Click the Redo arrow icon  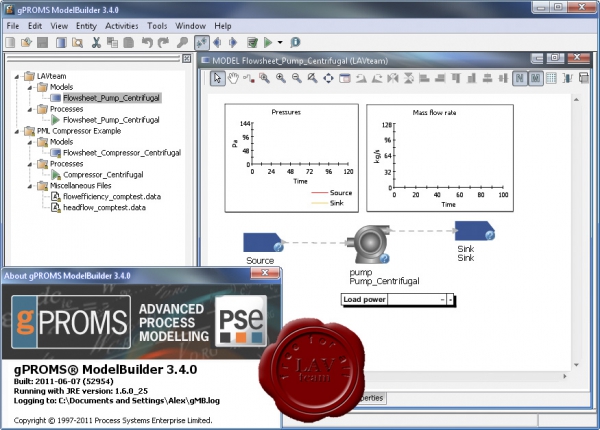click(x=164, y=42)
